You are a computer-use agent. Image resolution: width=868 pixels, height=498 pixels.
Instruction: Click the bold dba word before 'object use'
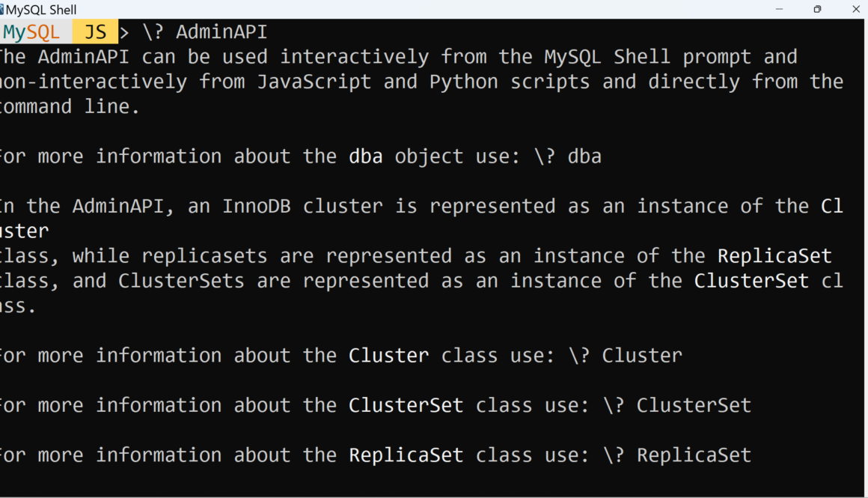click(x=366, y=157)
